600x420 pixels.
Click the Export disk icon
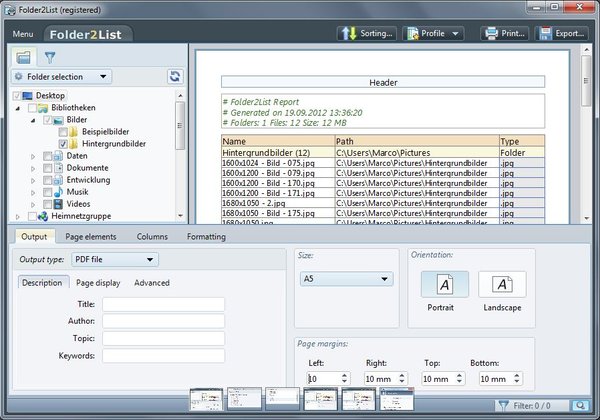point(545,34)
